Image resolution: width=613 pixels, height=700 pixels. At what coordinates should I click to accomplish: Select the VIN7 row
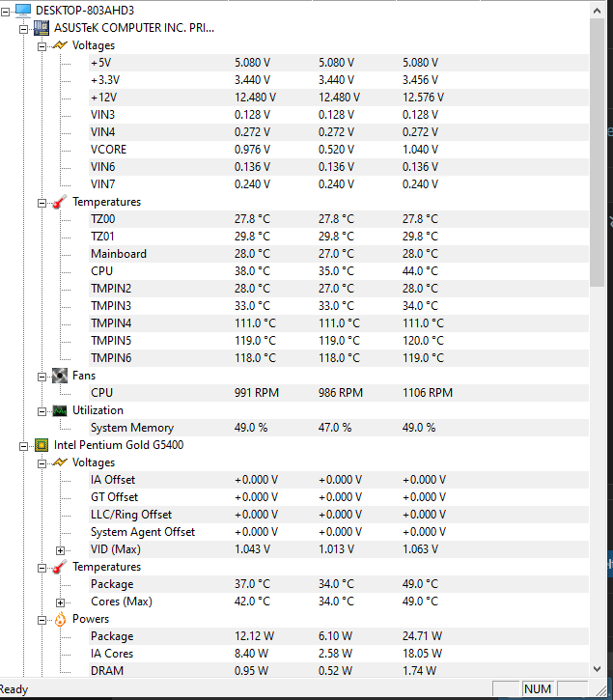[x=339, y=184]
